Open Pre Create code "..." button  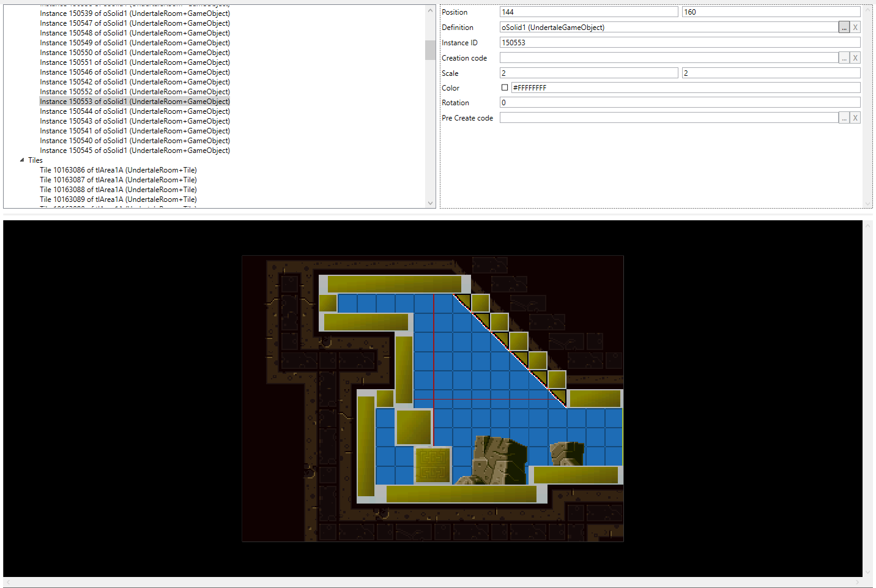[x=844, y=118]
